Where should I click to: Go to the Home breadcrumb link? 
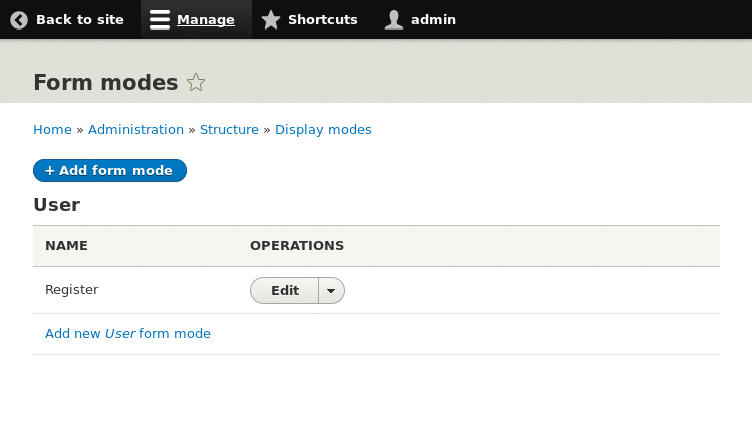tap(52, 130)
